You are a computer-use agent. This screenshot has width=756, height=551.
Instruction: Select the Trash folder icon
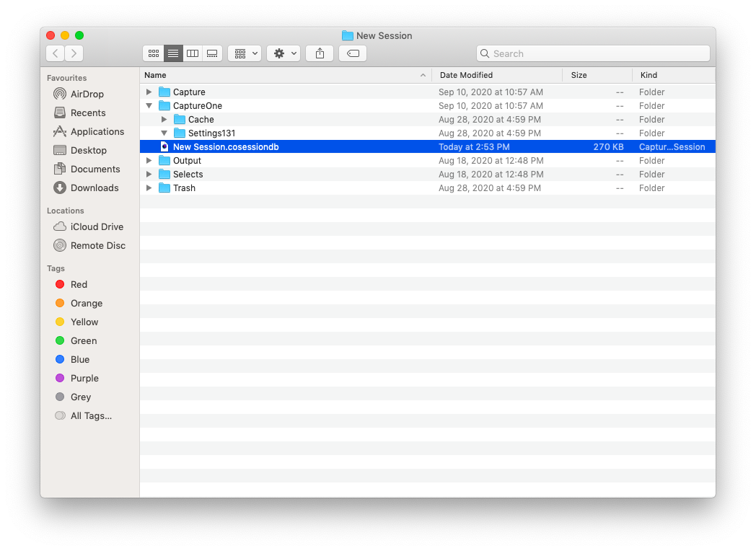[x=164, y=188]
